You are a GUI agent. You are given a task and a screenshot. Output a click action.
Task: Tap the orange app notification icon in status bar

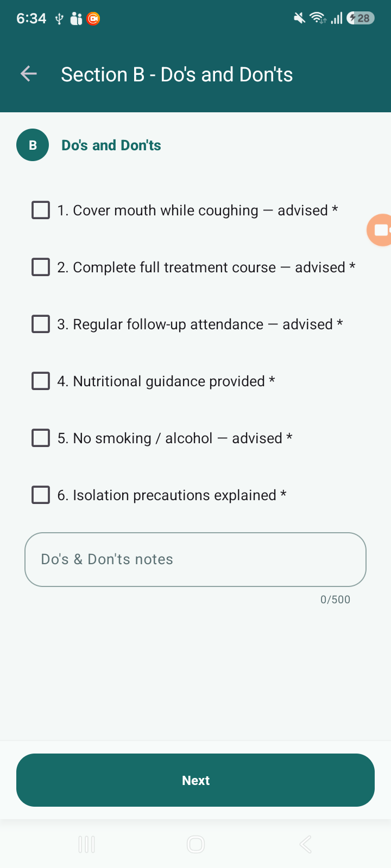coord(93,18)
